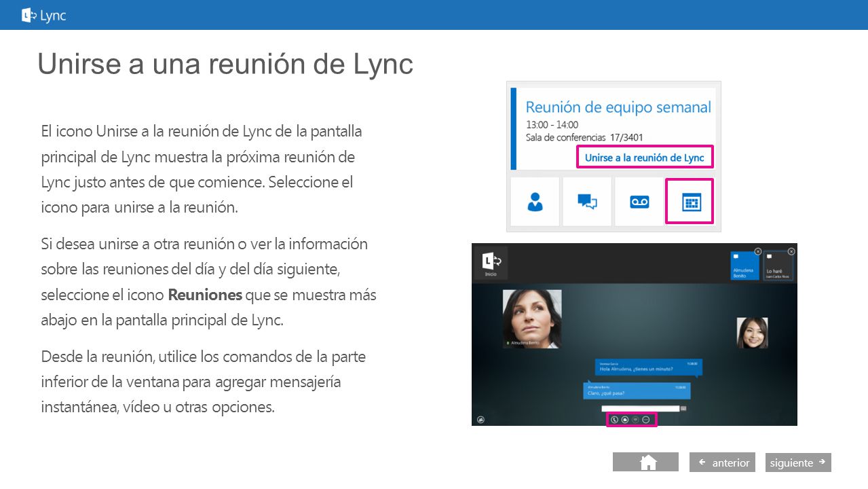
Task: Click the keyboard icon beside message box
Action: 683,408
